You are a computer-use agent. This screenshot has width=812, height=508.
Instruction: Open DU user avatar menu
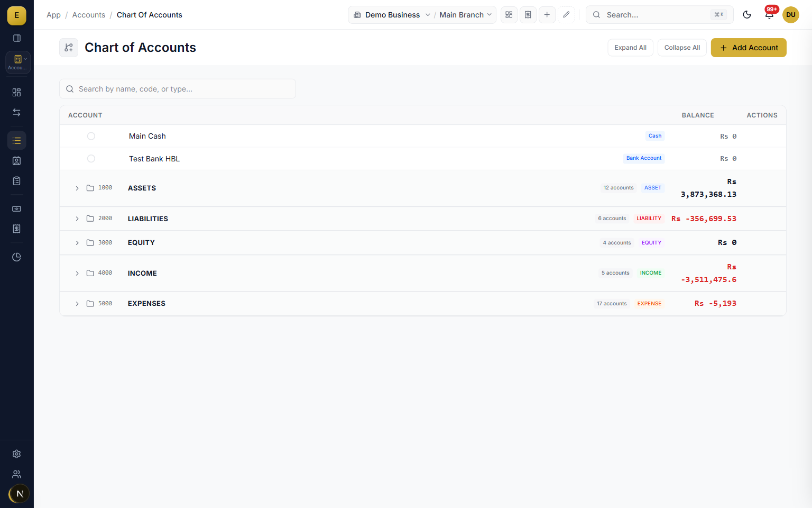[791, 15]
